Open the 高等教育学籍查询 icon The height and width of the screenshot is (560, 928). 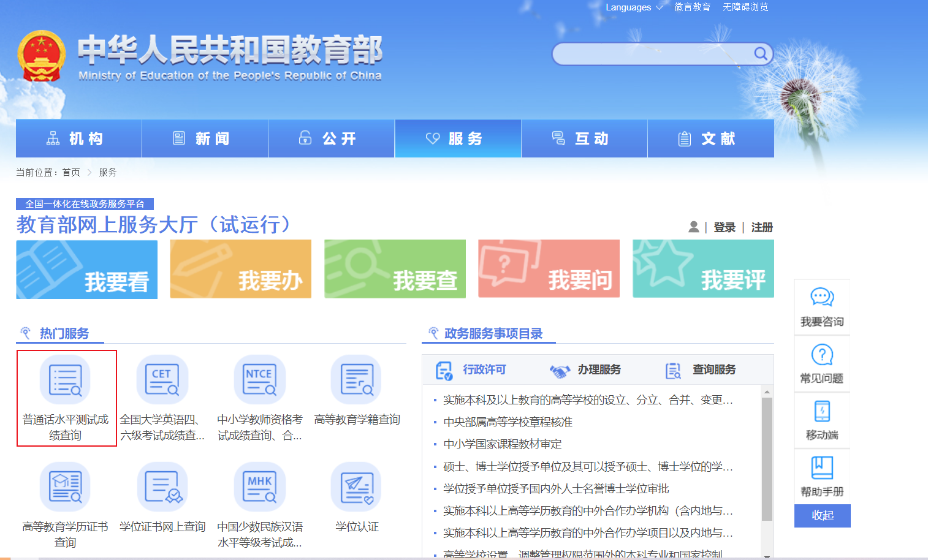pyautogui.click(x=356, y=380)
